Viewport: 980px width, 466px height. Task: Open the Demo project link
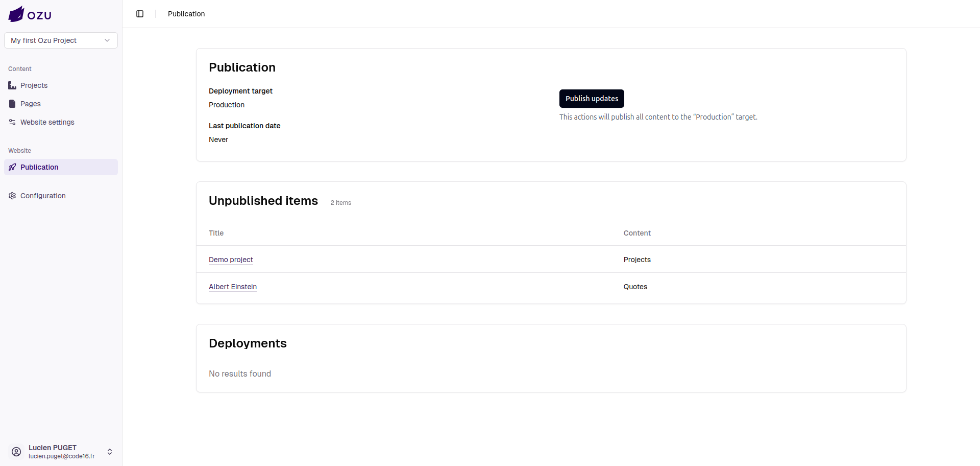(231, 260)
